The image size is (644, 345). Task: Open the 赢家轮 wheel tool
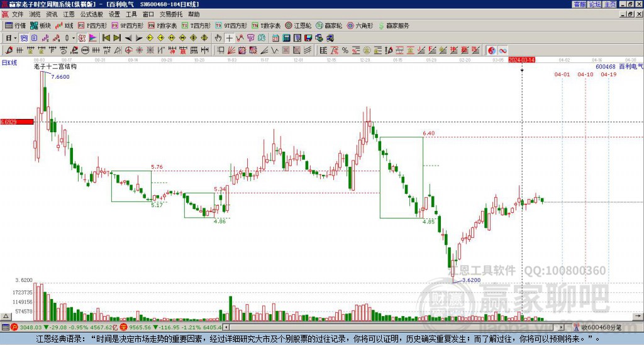(329, 25)
